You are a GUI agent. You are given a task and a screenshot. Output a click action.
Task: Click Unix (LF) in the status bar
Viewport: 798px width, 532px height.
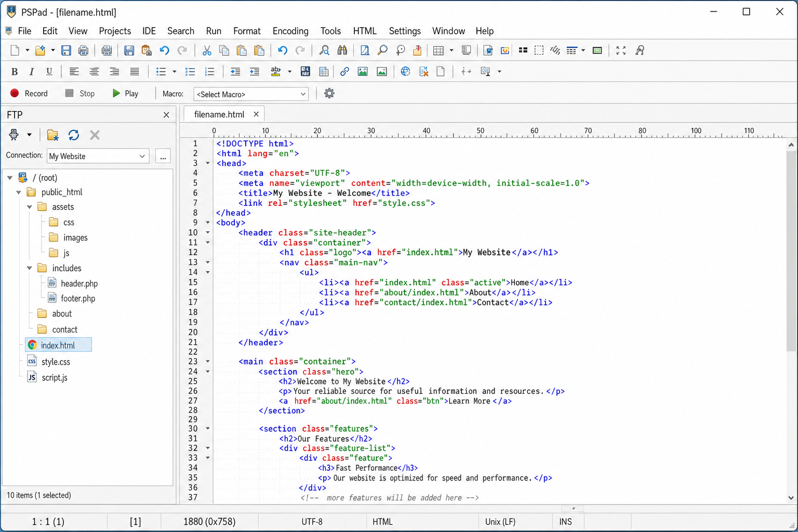pos(500,522)
